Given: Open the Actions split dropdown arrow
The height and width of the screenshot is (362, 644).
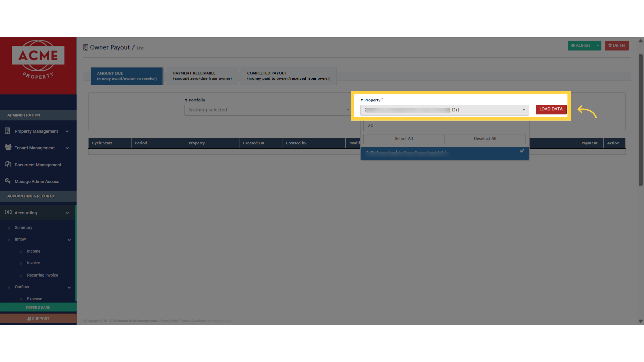Looking at the screenshot, I should click(x=597, y=46).
